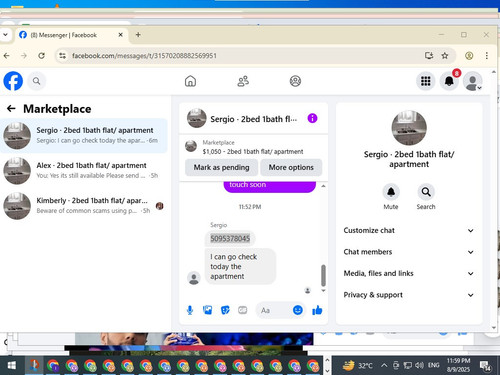Expand the Customize chat section
500x375 pixels.
(409, 230)
